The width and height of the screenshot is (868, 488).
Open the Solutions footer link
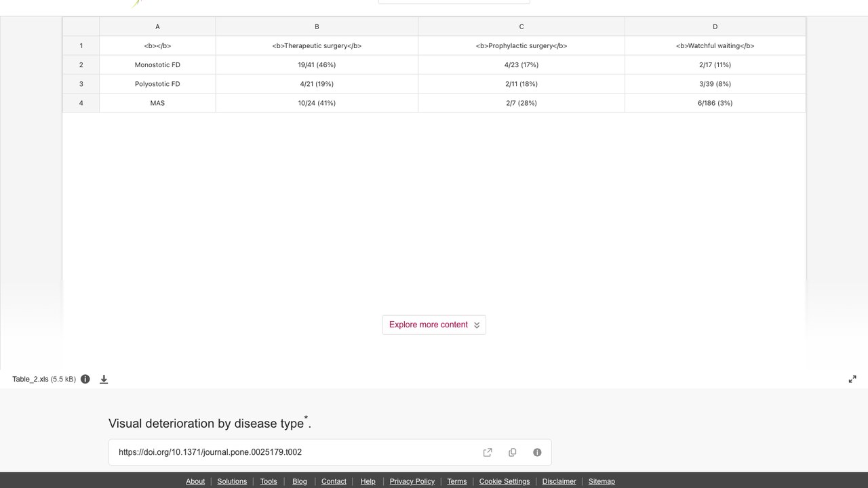(232, 482)
